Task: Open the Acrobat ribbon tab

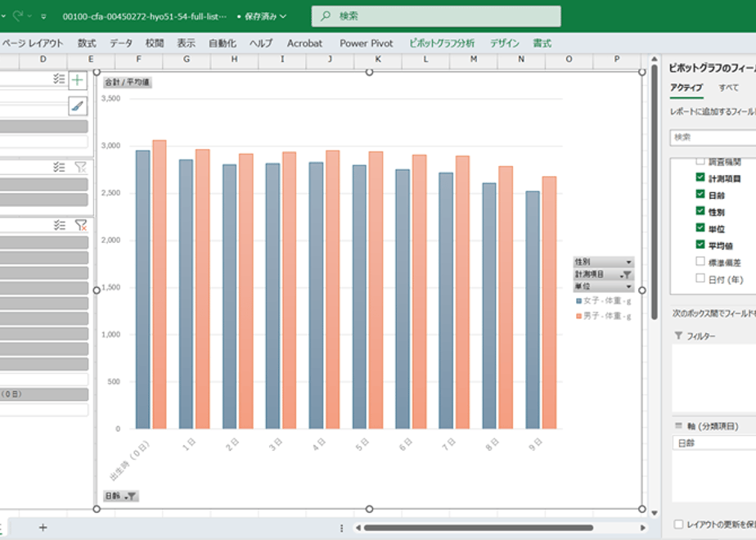Action: coord(304,43)
